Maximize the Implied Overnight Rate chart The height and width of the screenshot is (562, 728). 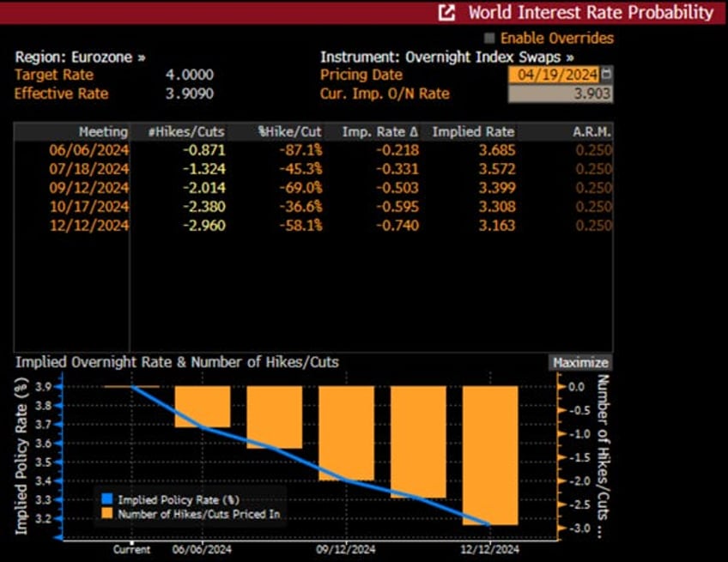click(x=580, y=362)
